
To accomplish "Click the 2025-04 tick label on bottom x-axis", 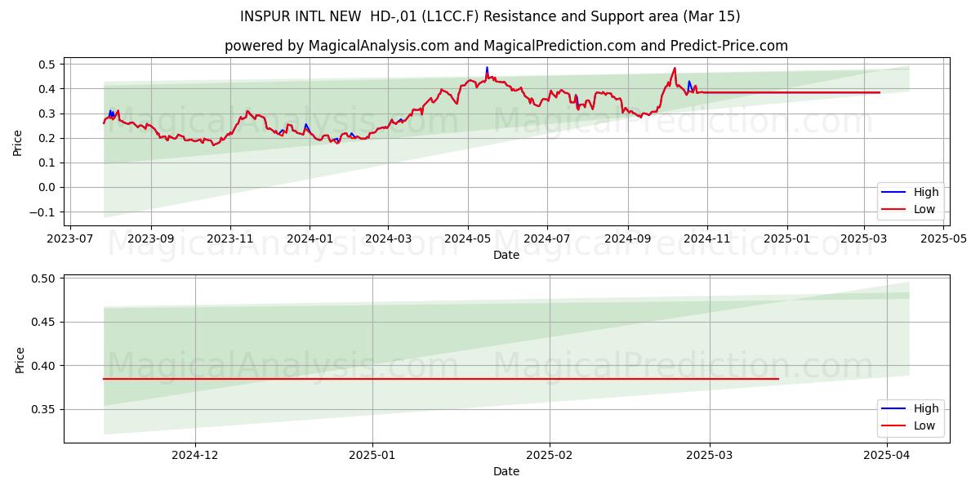I will point(887,457).
